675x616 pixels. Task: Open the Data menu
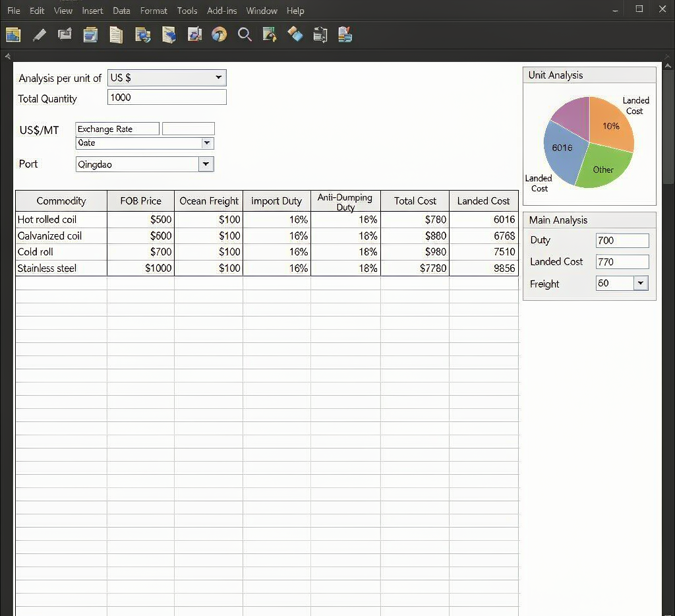(121, 11)
